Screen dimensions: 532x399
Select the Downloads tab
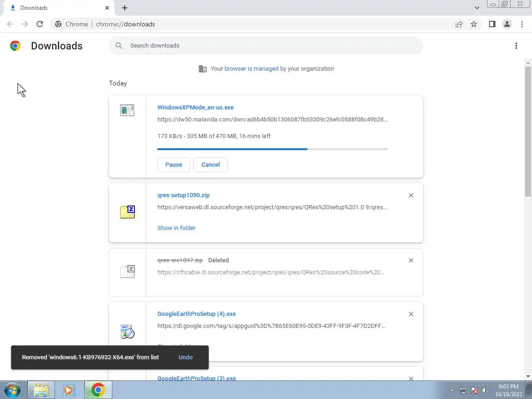(x=58, y=8)
